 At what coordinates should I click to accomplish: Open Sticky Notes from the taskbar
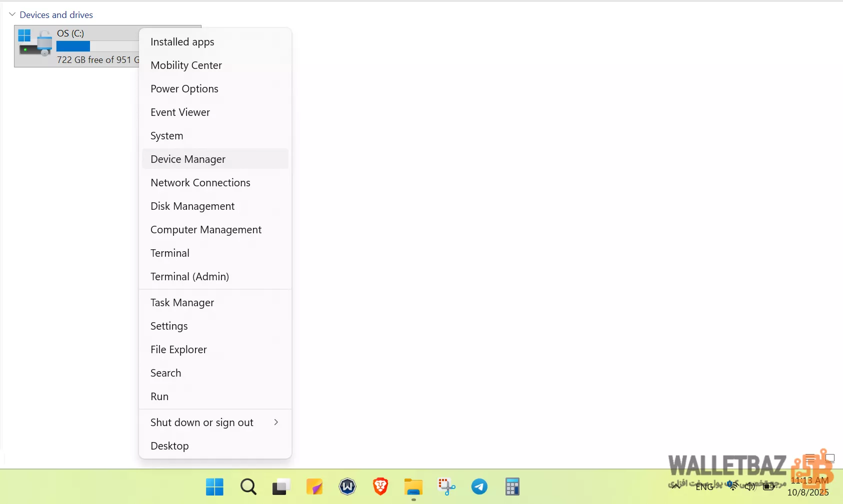point(314,487)
